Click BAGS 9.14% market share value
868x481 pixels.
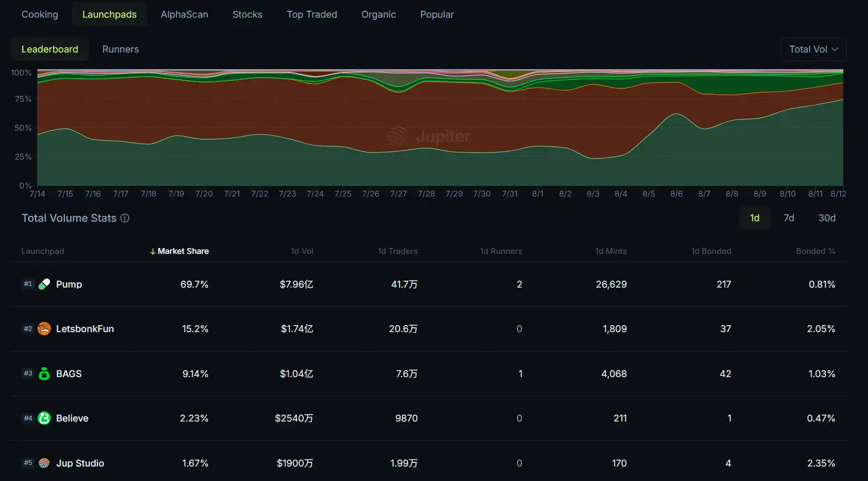click(x=195, y=374)
